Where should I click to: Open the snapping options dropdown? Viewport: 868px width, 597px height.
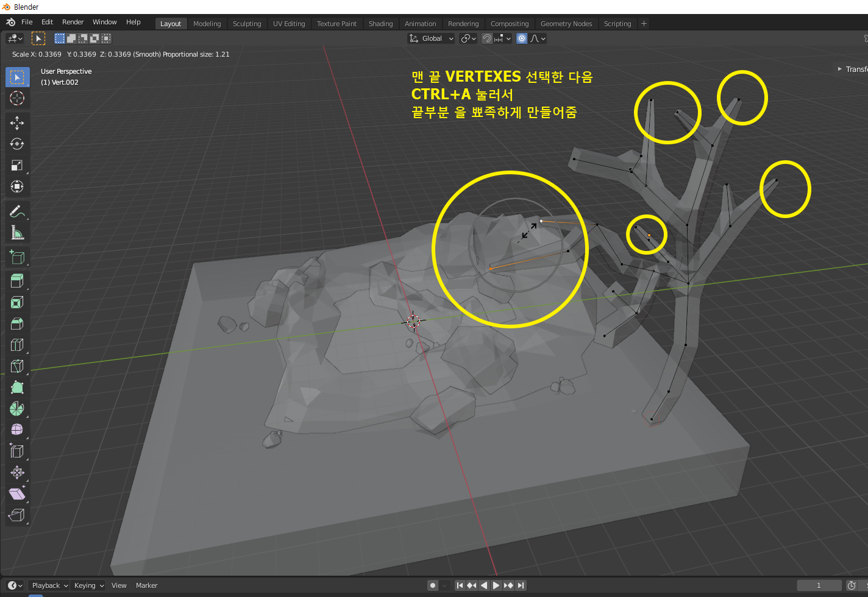point(503,38)
